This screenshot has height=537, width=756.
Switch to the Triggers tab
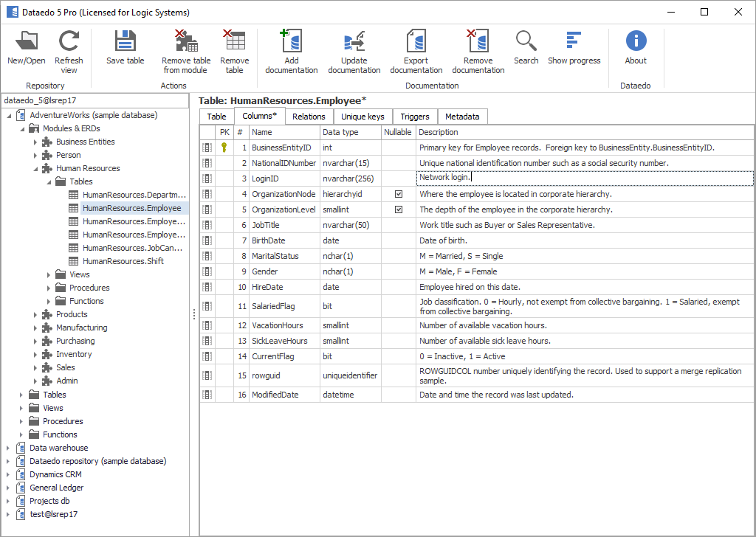(415, 117)
